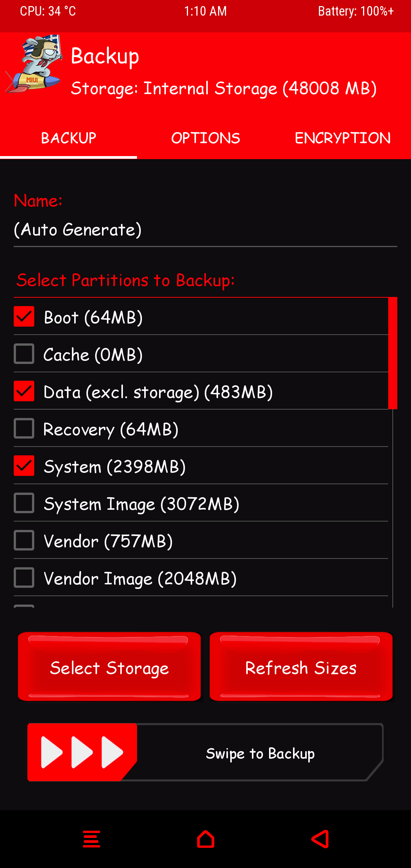Select the System Image checkbox
Image resolution: width=411 pixels, height=868 pixels.
24,503
